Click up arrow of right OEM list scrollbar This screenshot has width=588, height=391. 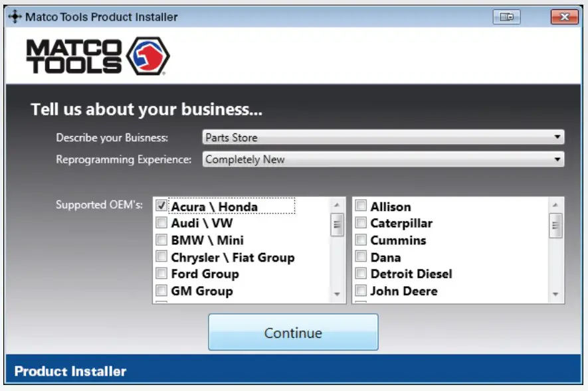click(x=555, y=205)
